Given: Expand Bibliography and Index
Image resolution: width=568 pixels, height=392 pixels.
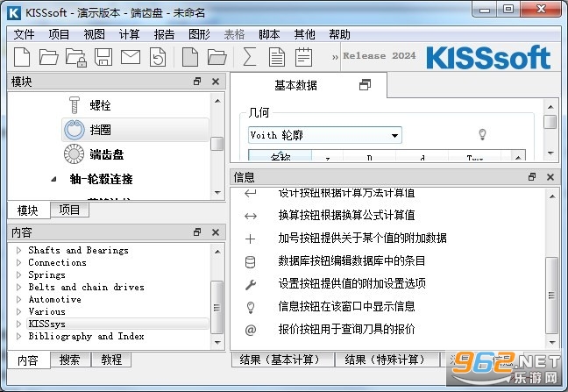Looking at the screenshot, I should tap(18, 336).
